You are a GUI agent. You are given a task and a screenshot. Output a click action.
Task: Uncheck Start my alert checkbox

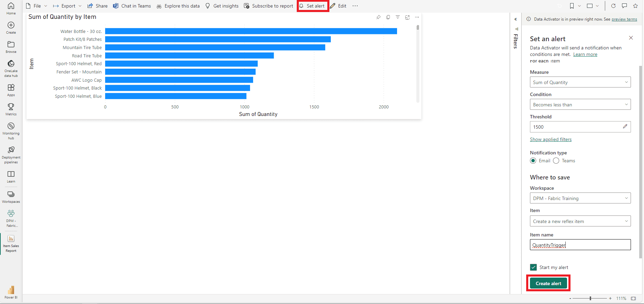pos(533,267)
